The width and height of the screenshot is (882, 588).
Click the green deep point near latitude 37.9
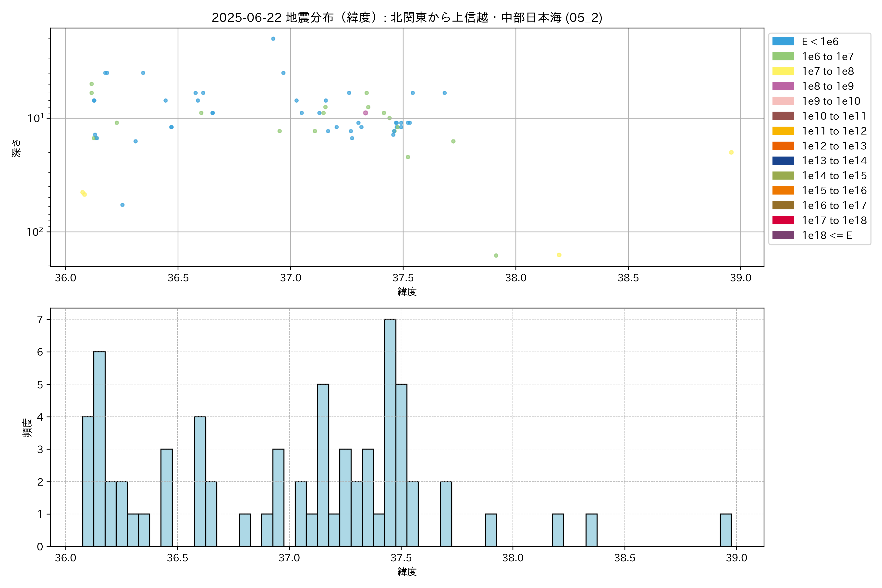pyautogui.click(x=496, y=255)
